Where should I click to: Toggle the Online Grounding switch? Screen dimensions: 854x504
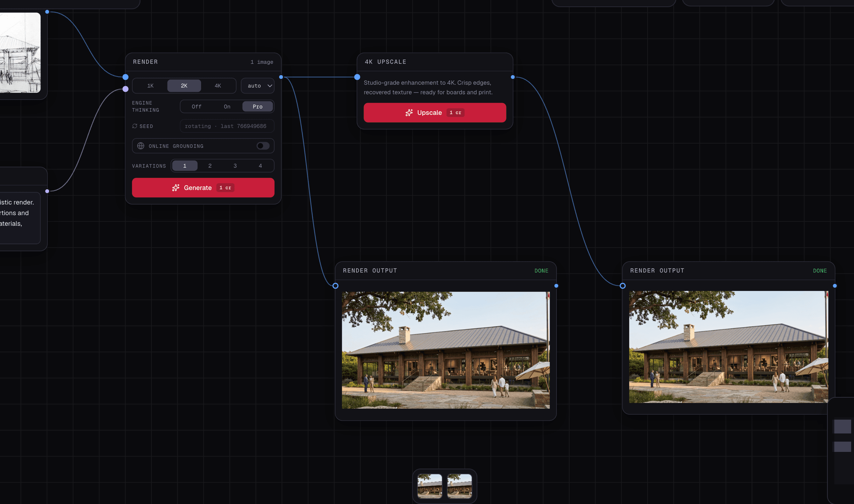pos(263,146)
